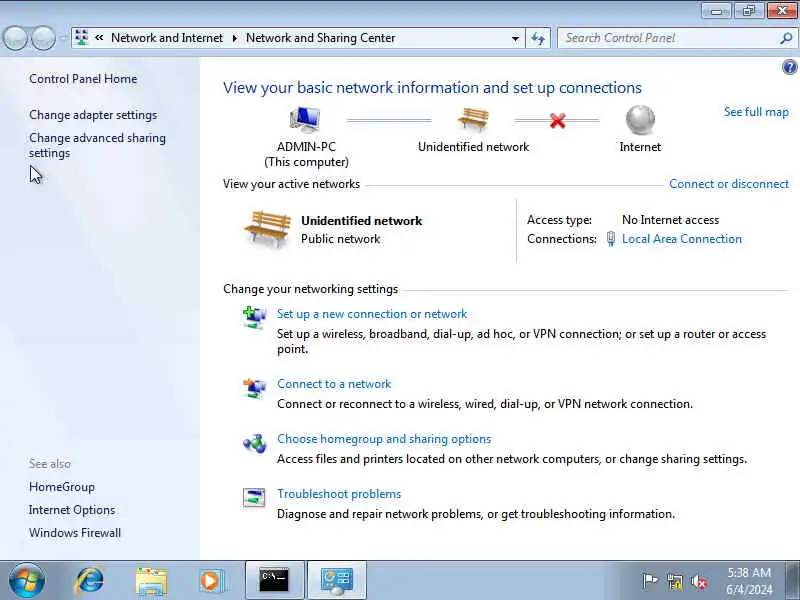The image size is (800, 600).
Task: Open the Windows Start orb
Action: click(27, 581)
